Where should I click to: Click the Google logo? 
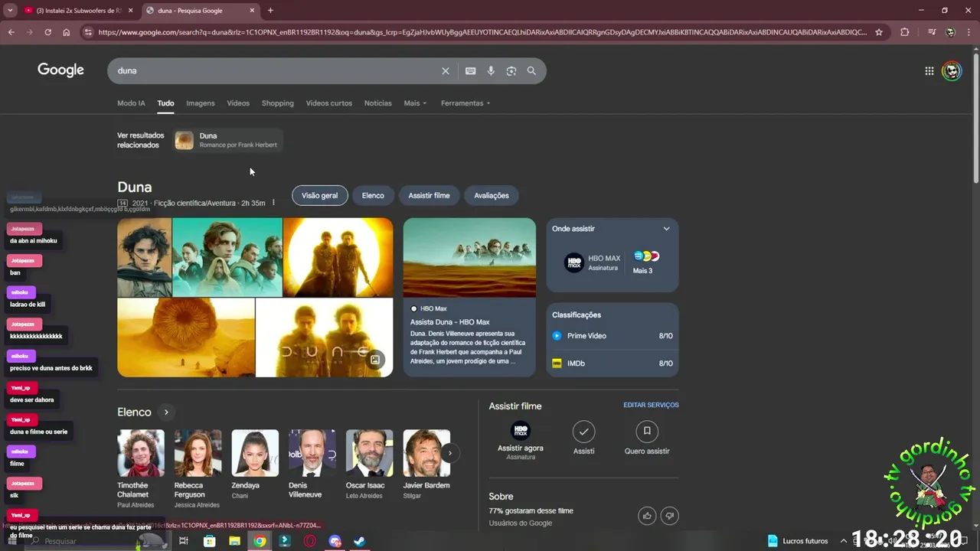(60, 70)
